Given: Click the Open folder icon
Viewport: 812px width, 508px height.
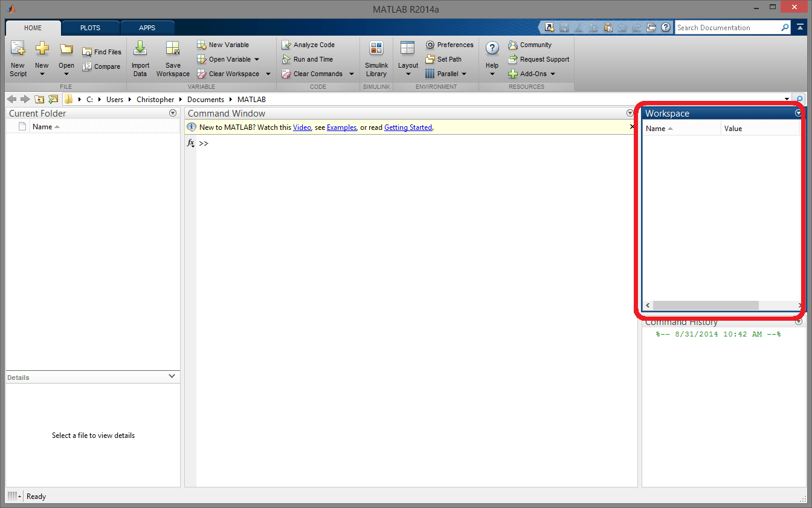Looking at the screenshot, I should coord(66,49).
